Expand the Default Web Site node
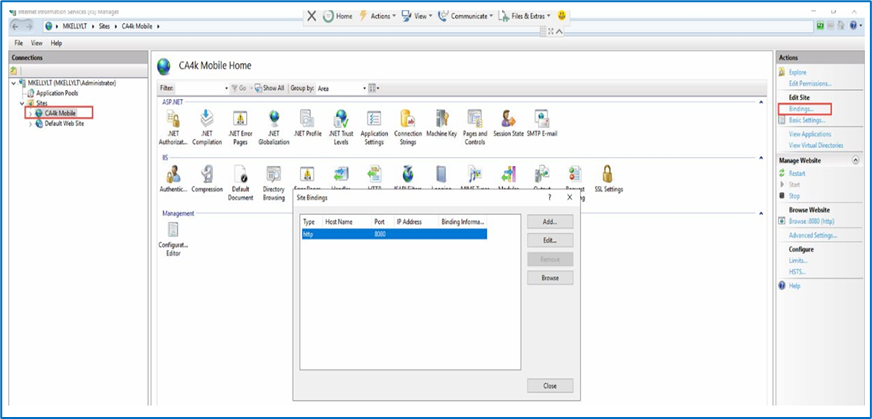 click(x=30, y=124)
